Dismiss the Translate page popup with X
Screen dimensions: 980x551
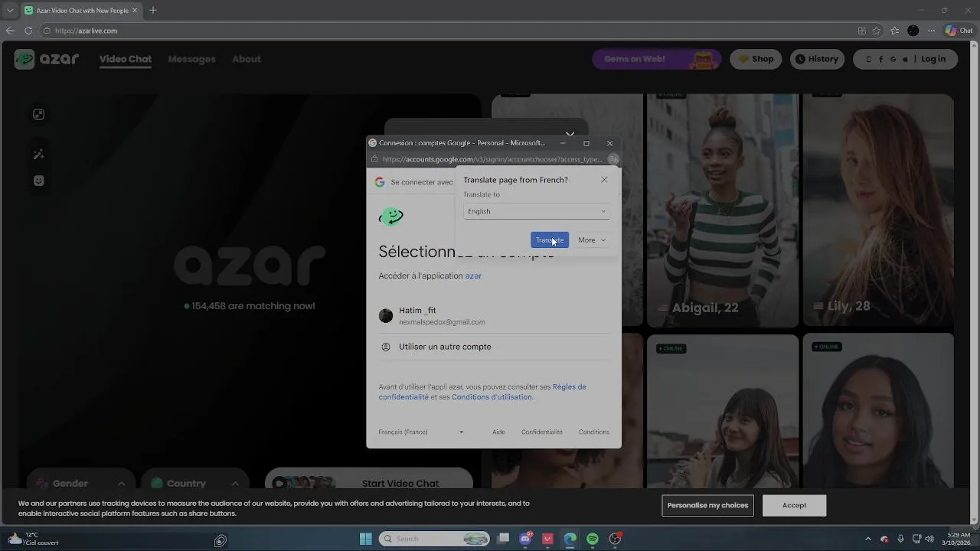604,180
